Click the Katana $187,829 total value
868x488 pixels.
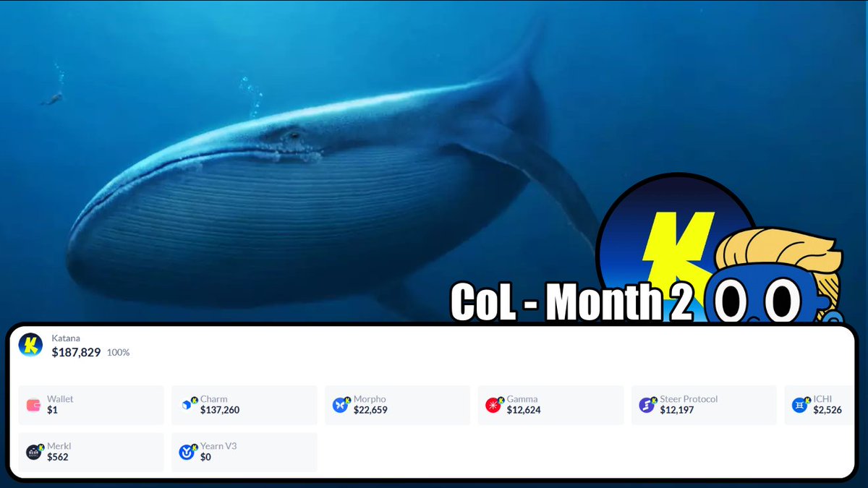pos(76,352)
